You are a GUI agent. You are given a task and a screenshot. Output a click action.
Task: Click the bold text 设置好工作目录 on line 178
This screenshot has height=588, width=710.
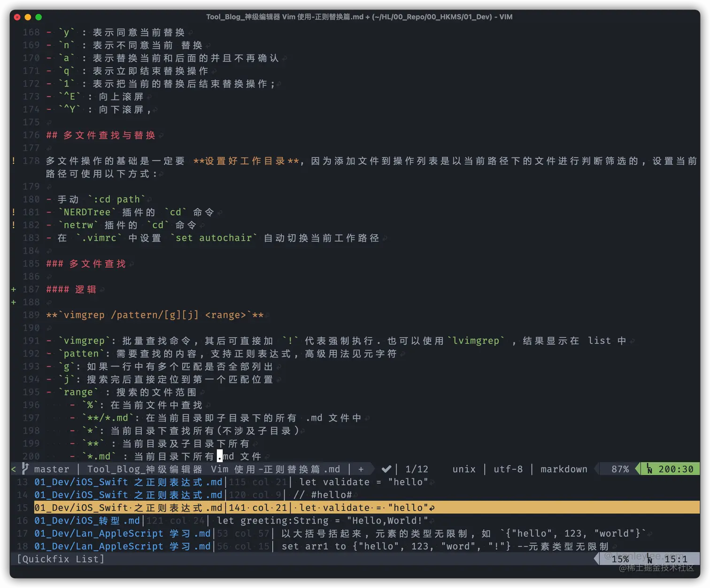click(x=246, y=161)
